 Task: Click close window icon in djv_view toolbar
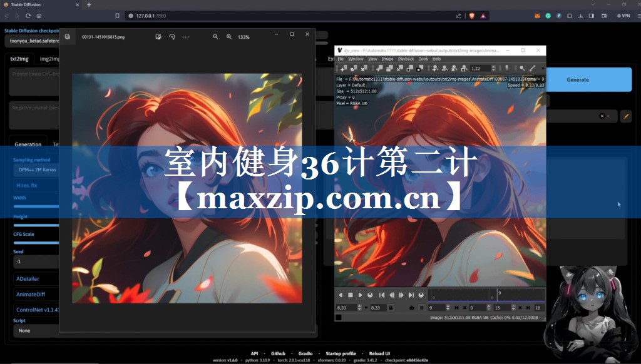(x=400, y=68)
